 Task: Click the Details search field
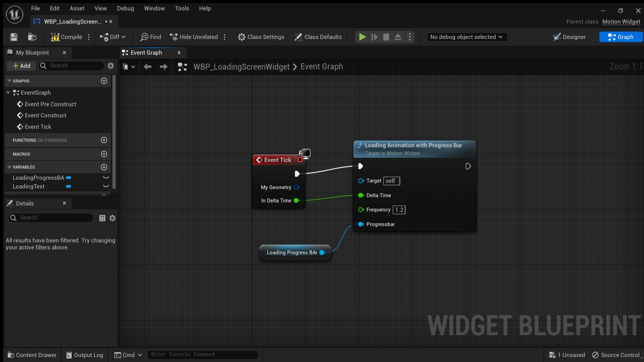[x=51, y=218]
